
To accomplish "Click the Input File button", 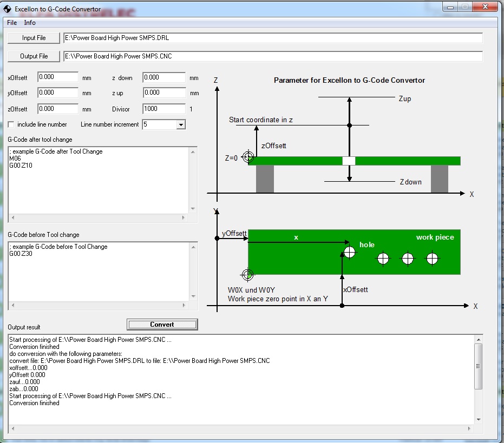I will coord(34,38).
